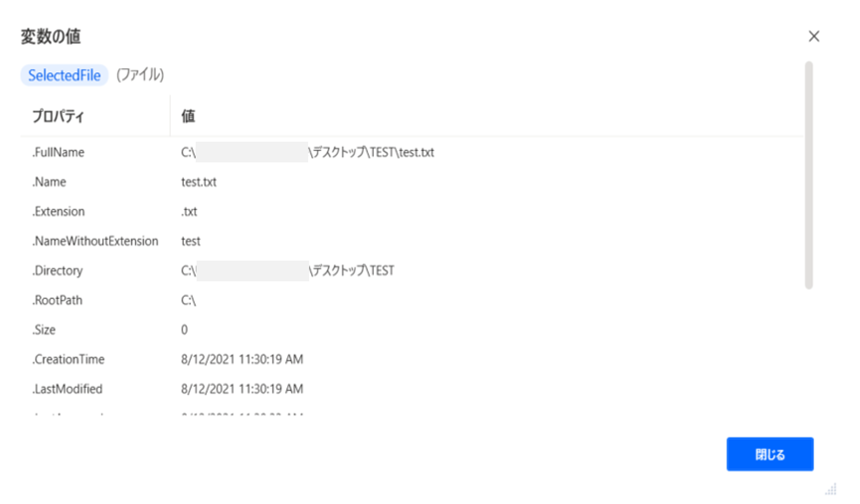860x504 pixels.
Task: Click the プロパティ column header
Action: click(58, 116)
